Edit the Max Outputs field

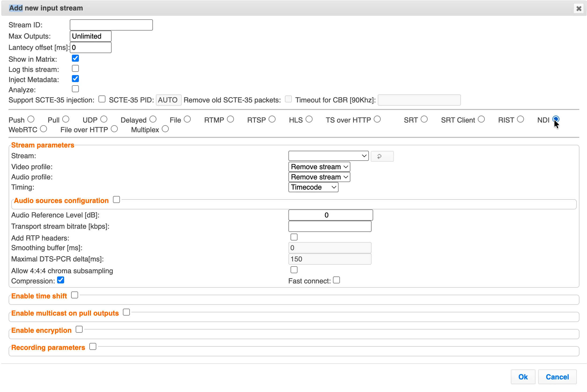(91, 36)
